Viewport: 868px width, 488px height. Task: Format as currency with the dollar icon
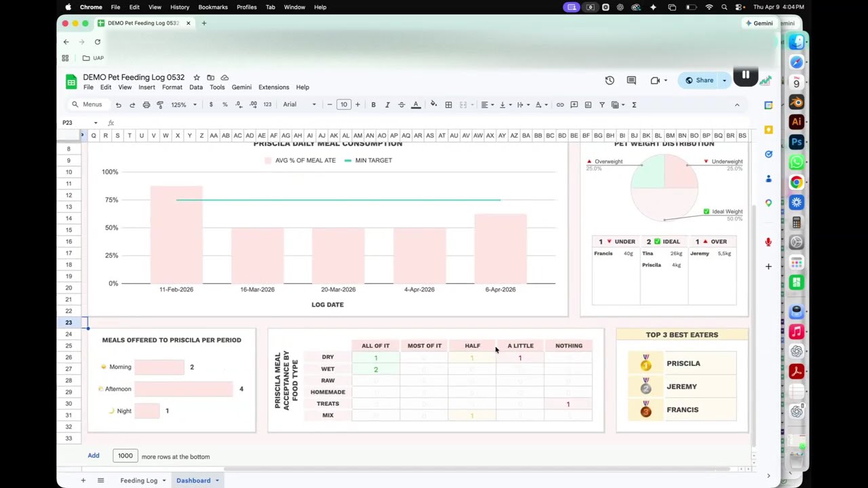(211, 105)
